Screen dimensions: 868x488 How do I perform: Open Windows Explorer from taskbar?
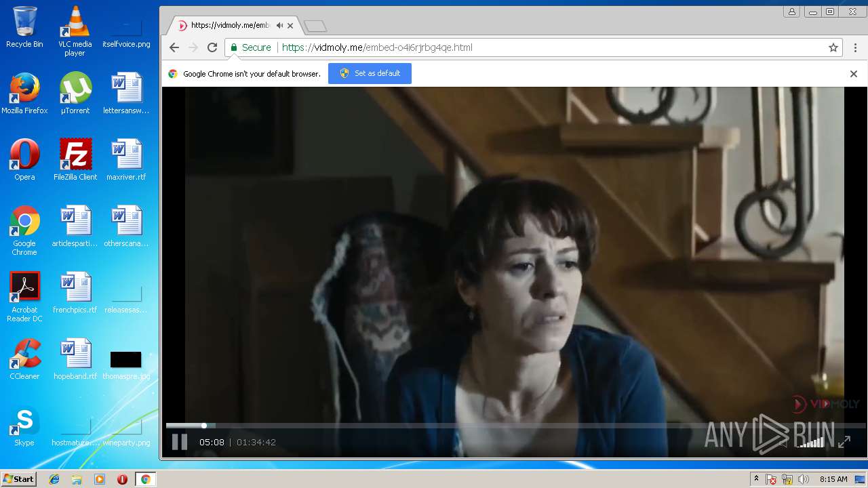click(x=77, y=479)
